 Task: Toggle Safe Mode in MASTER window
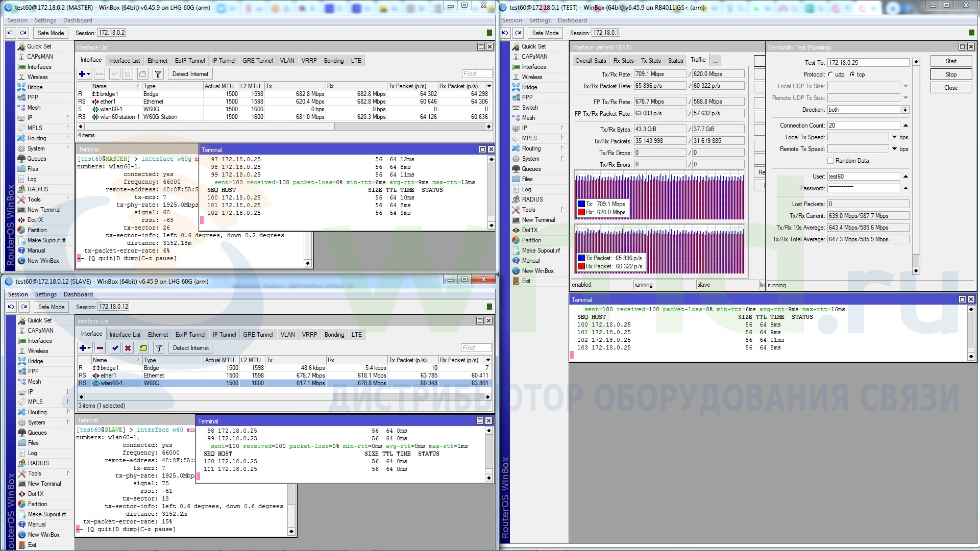click(51, 33)
